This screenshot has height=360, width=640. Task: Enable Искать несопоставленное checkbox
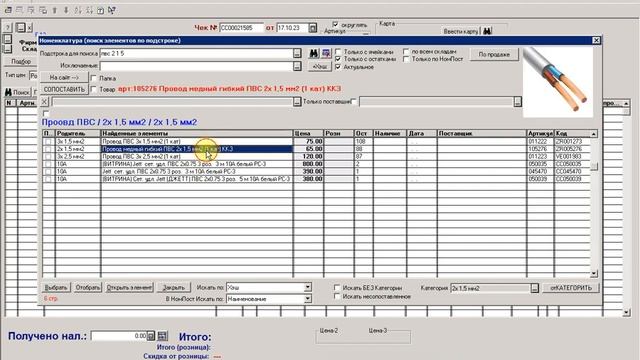pyautogui.click(x=337, y=296)
